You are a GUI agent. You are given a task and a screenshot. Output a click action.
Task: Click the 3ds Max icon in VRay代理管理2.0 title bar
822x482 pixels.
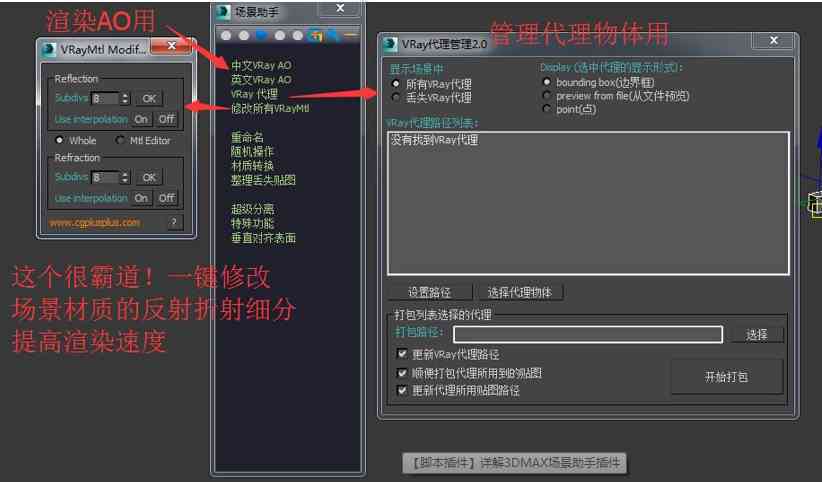point(390,44)
